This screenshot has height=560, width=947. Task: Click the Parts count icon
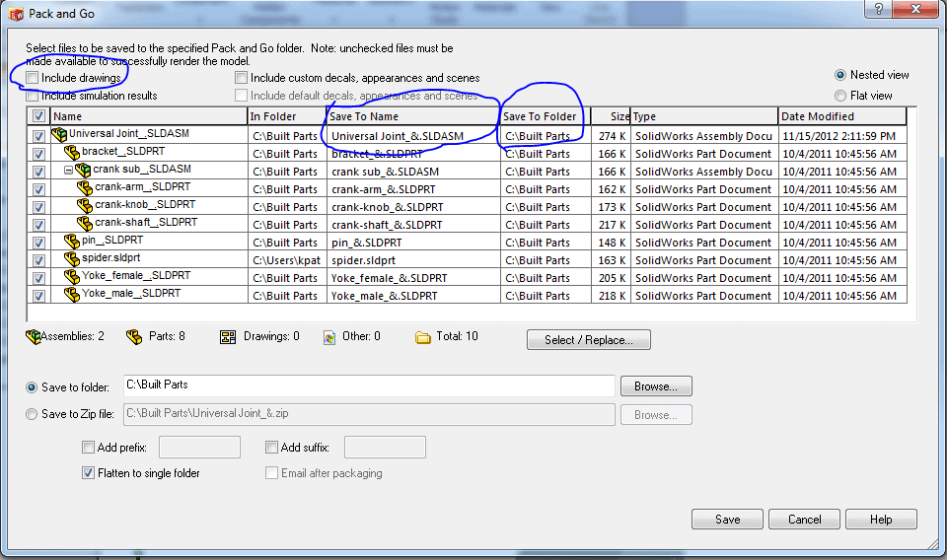coord(134,337)
